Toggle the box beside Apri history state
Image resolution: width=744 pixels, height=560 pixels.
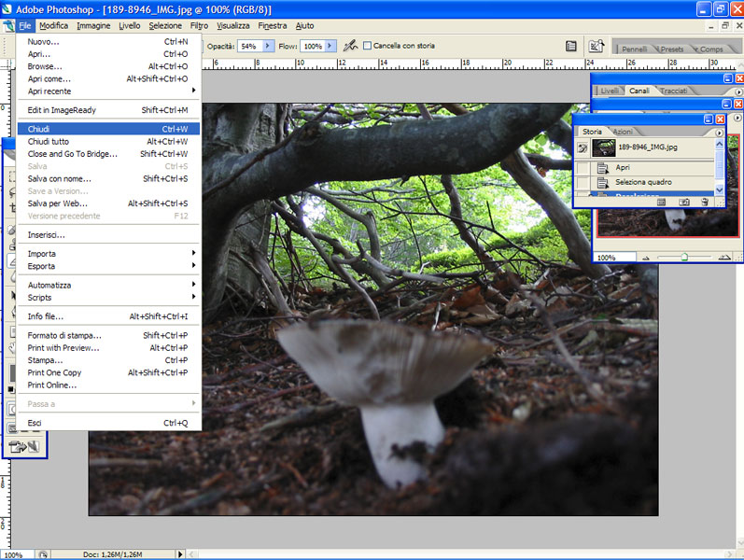point(583,167)
